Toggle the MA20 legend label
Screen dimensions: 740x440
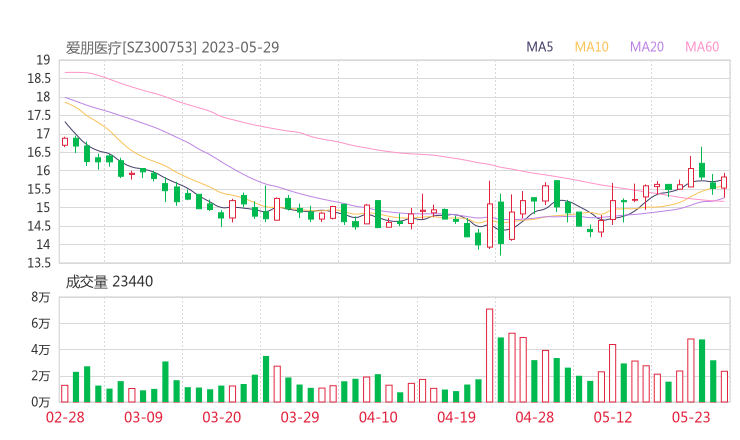click(x=647, y=46)
